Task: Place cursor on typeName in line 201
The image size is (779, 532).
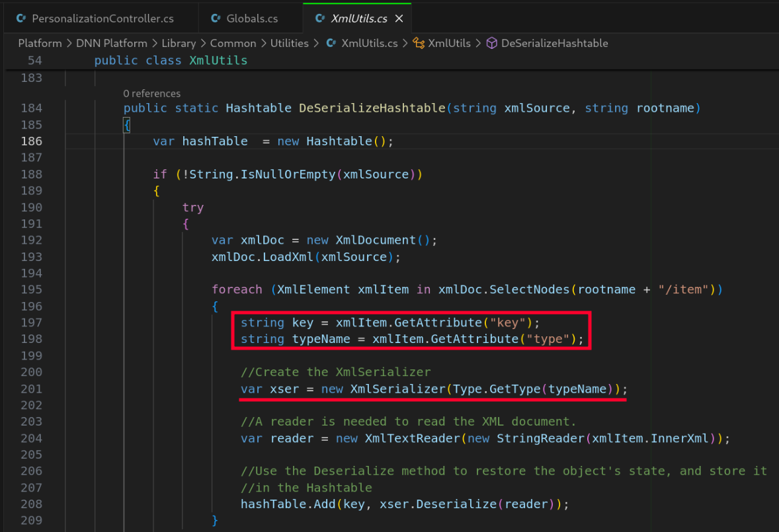Action: [577, 389]
